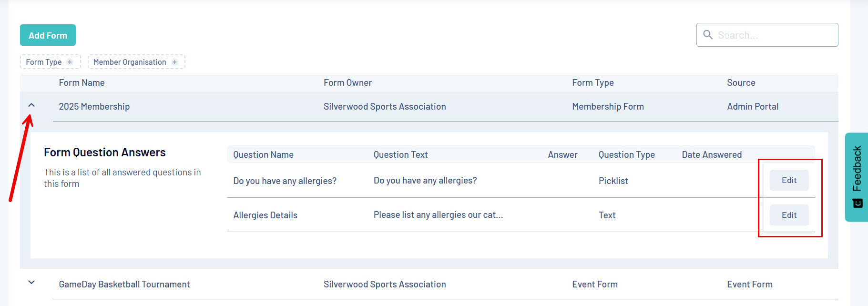Click the Source column header
Screen dimensions: 868x306
(x=741, y=83)
